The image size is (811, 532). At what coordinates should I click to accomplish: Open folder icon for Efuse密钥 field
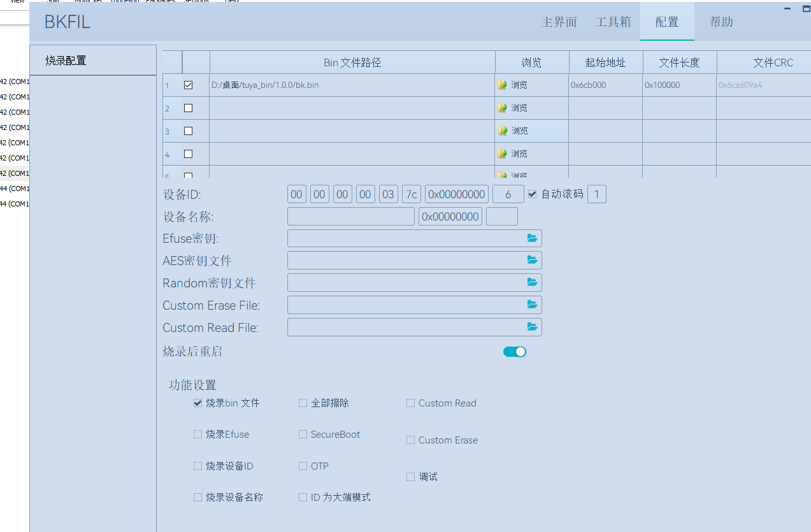pos(533,238)
